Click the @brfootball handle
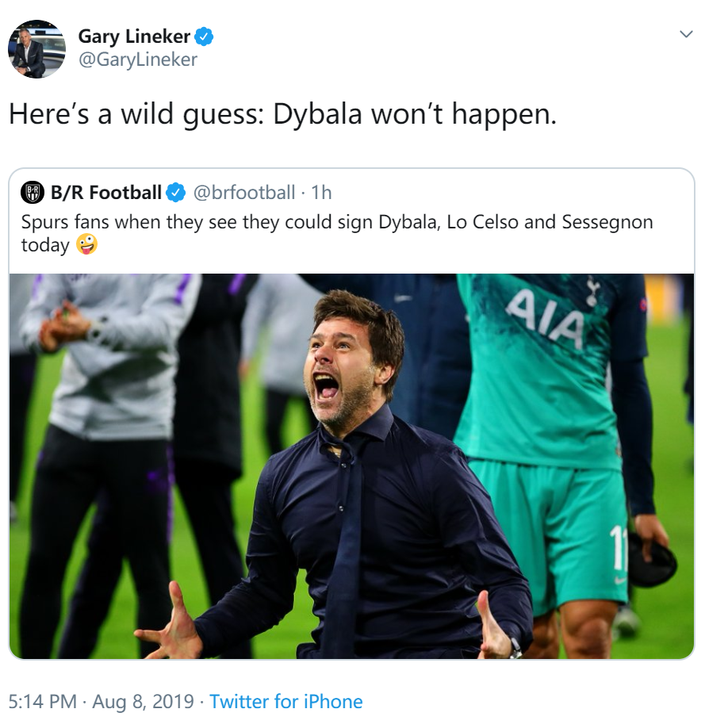The image size is (705, 728). tap(243, 192)
